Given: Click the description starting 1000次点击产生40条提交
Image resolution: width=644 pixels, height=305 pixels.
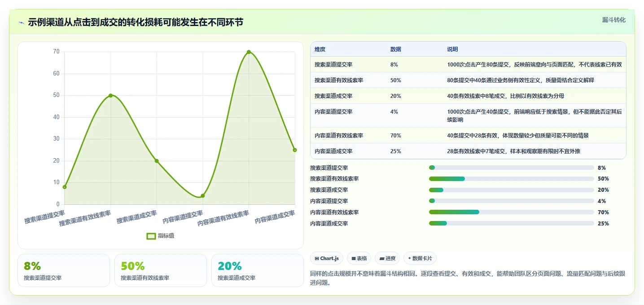Looking at the screenshot, I should 534,116.
